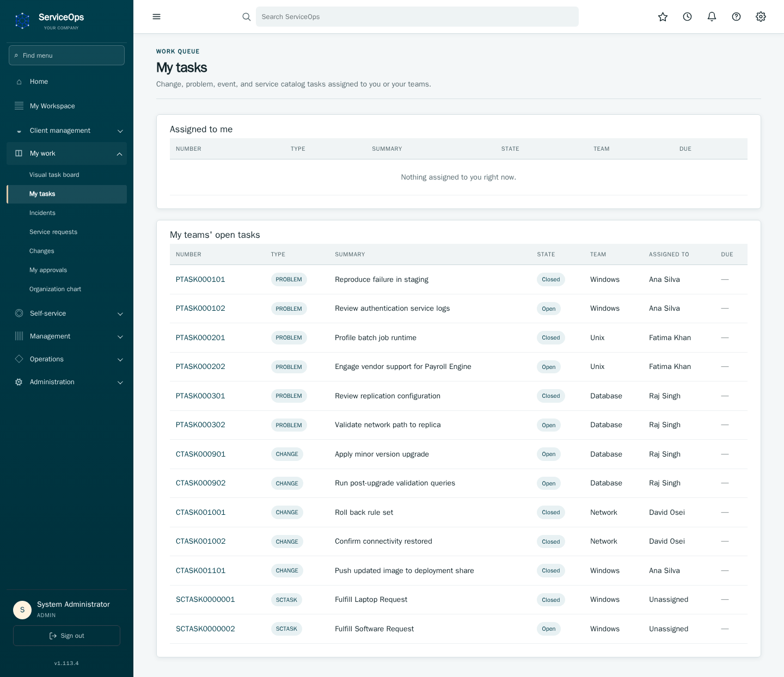Open the help question mark icon

(736, 17)
